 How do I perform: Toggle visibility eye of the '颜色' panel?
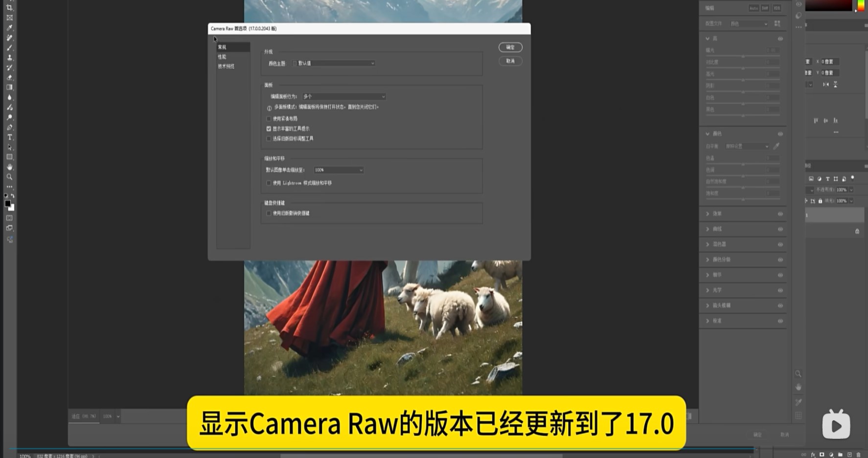click(x=780, y=134)
